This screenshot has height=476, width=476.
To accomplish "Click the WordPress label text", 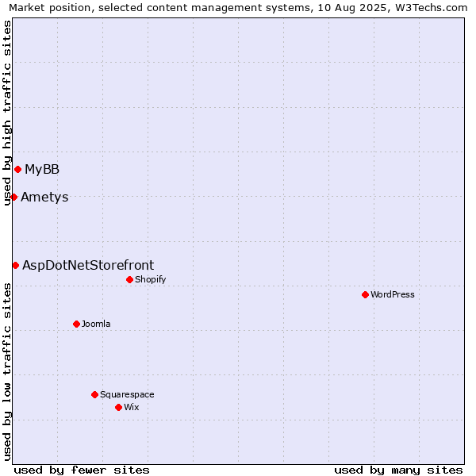I will (x=393, y=294).
